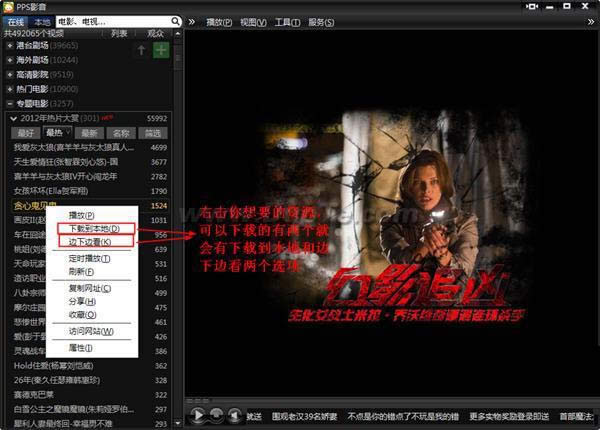Click the search magnifier icon

(175, 21)
